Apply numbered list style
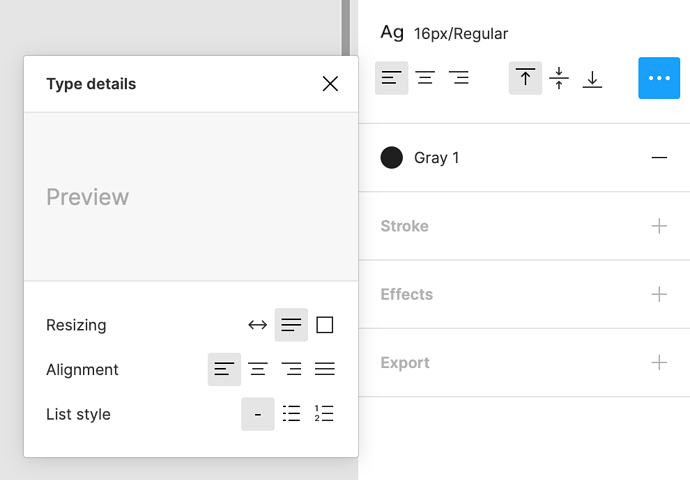This screenshot has width=690, height=480. click(x=324, y=414)
